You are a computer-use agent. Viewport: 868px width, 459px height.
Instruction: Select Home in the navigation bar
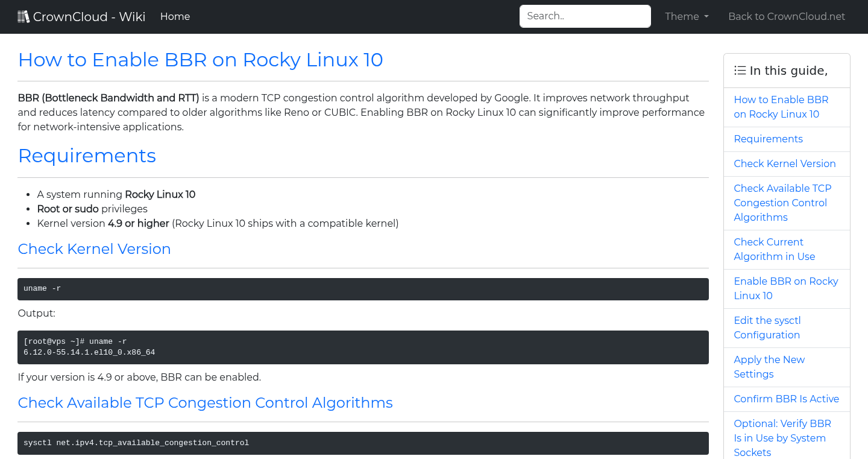point(175,16)
